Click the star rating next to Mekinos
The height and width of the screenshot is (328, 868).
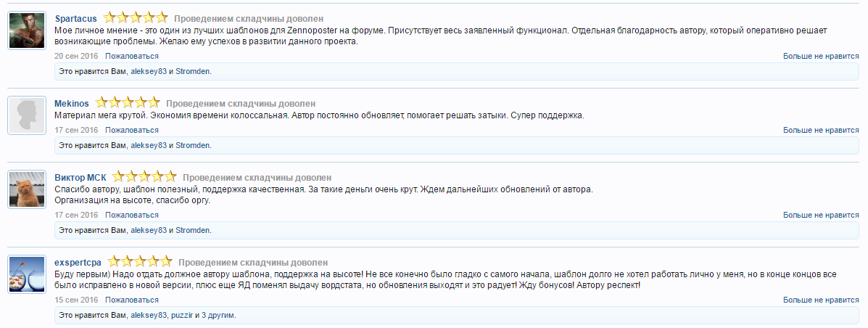(x=128, y=103)
